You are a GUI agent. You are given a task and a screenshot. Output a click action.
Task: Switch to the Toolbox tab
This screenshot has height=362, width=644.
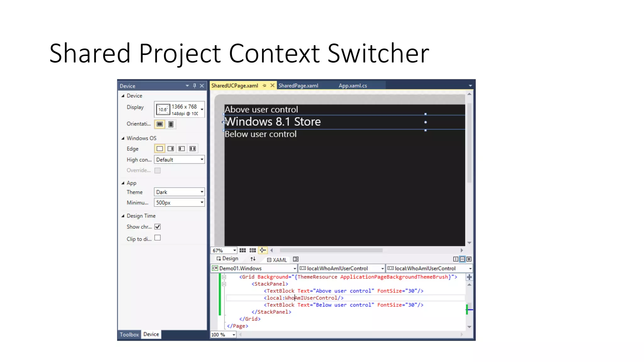[x=129, y=335]
